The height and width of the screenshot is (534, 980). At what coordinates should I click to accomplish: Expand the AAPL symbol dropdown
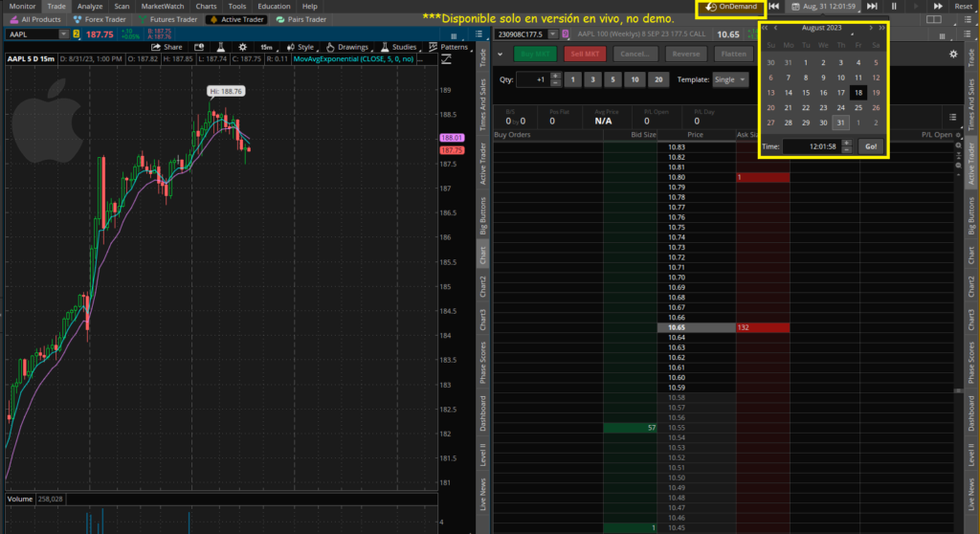[x=64, y=34]
